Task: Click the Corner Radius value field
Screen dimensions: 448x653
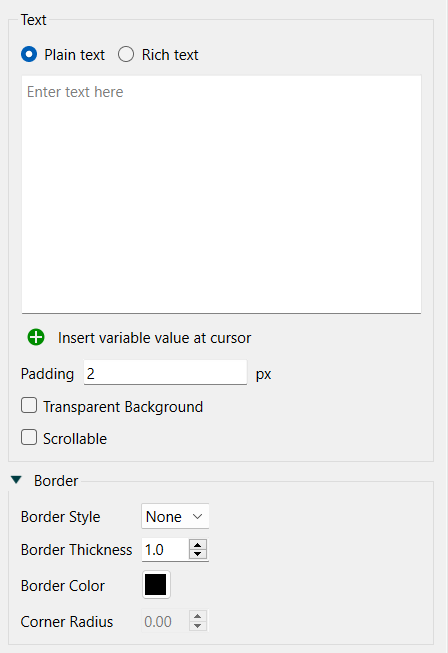Action: coord(166,621)
